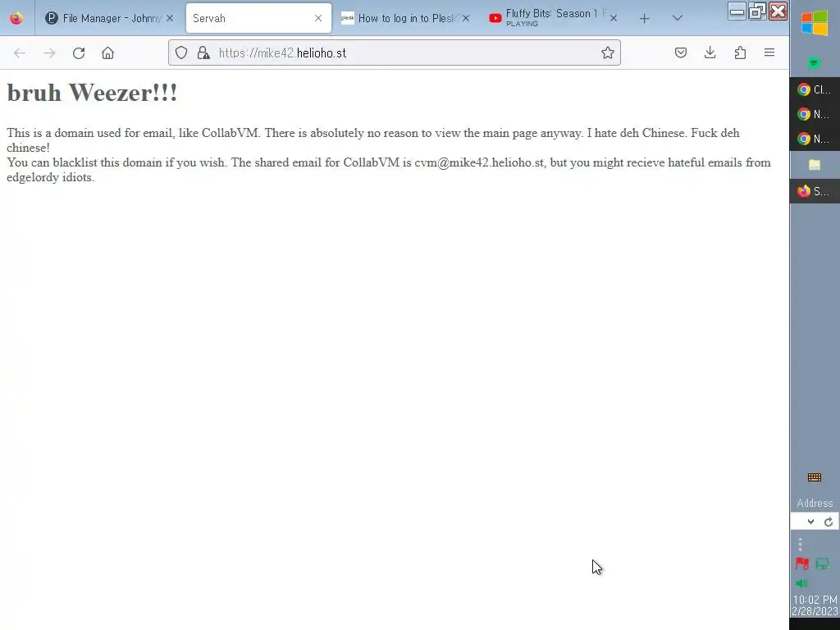Image resolution: width=840 pixels, height=630 pixels.
Task: Reload the current page
Action: (x=79, y=53)
